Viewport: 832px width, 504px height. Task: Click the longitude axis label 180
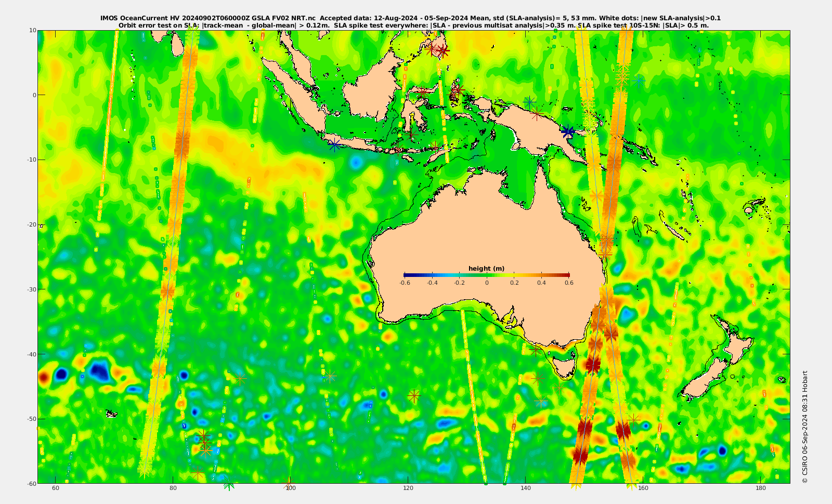pyautogui.click(x=761, y=488)
